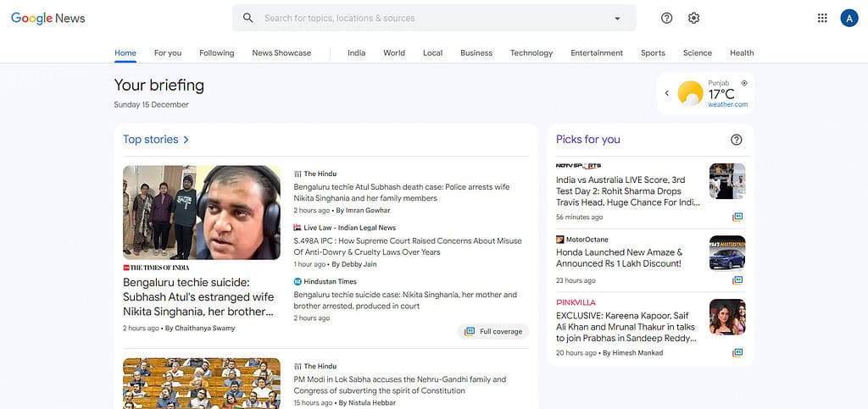Collapse weather widget with left chevron
Viewport: 868px width, 409px height.
(x=666, y=93)
